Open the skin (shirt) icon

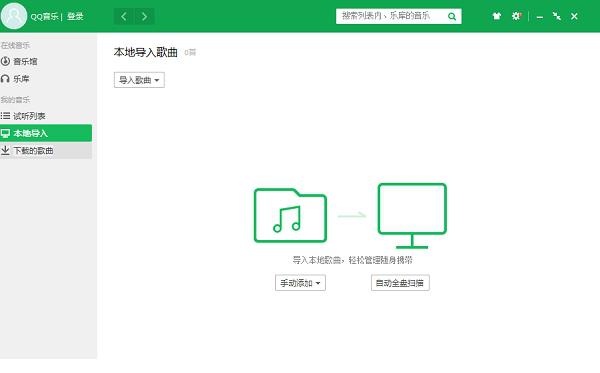(x=497, y=16)
